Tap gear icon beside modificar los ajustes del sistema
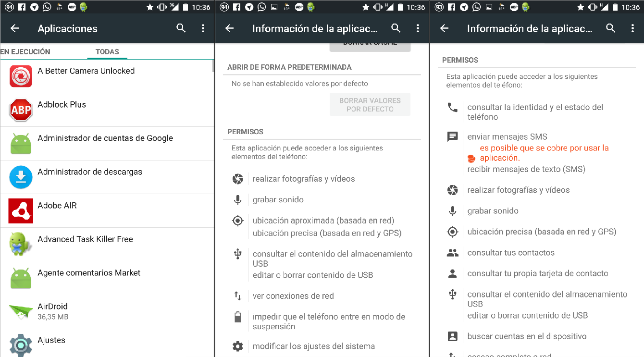Screen dimensions: 644x357 click(237, 346)
